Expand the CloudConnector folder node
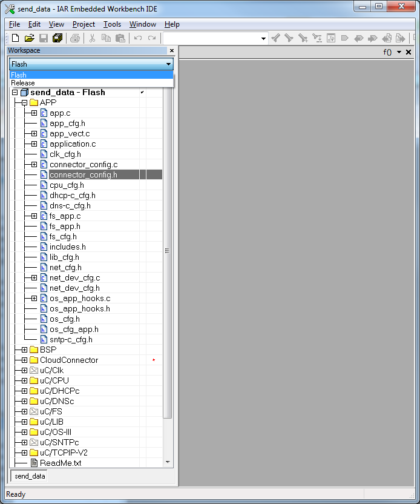Screen dimensions: 420x504 click(24, 360)
